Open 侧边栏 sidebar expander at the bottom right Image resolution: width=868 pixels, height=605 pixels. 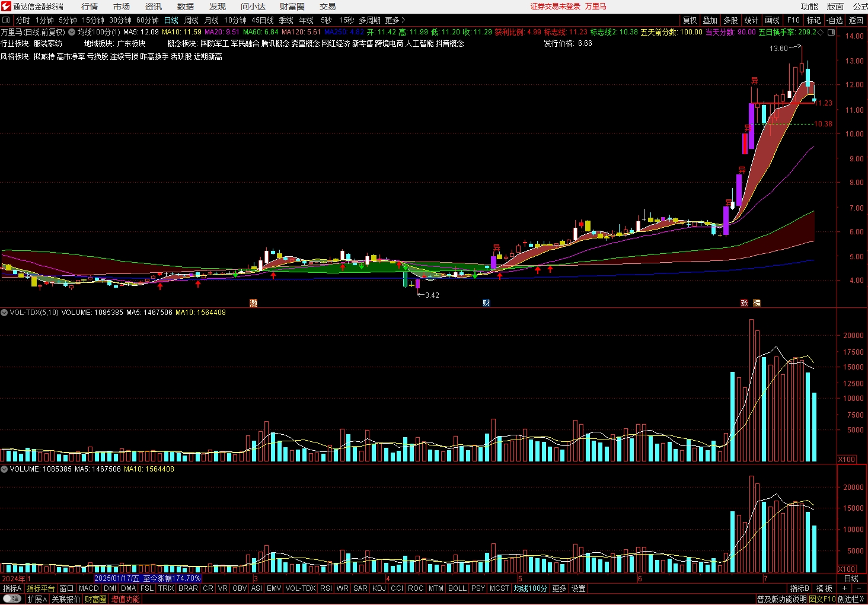(852, 599)
